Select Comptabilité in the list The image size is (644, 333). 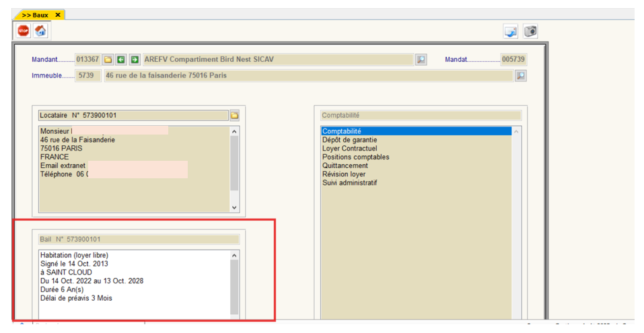pyautogui.click(x=342, y=131)
